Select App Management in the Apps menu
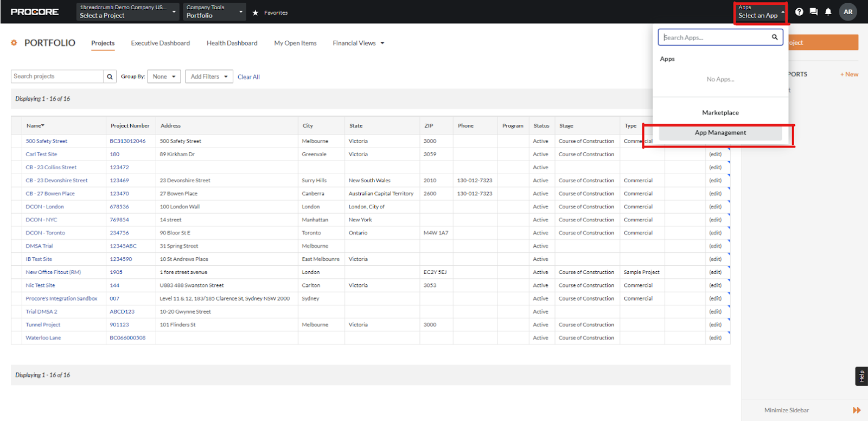Image resolution: width=868 pixels, height=421 pixels. (720, 133)
